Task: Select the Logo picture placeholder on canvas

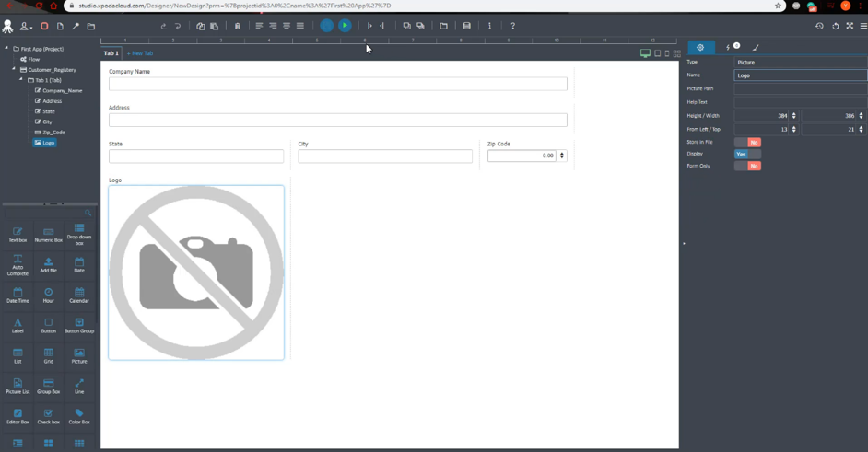Action: tap(196, 272)
